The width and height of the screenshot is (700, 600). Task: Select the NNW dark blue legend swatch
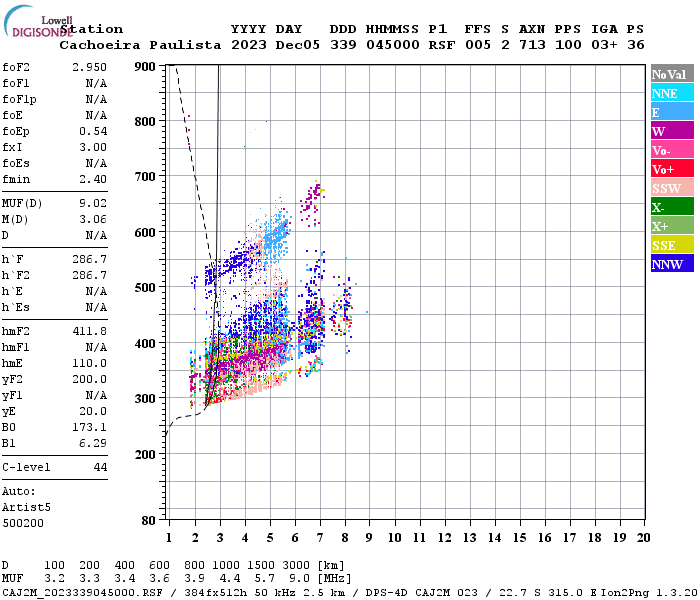672,264
